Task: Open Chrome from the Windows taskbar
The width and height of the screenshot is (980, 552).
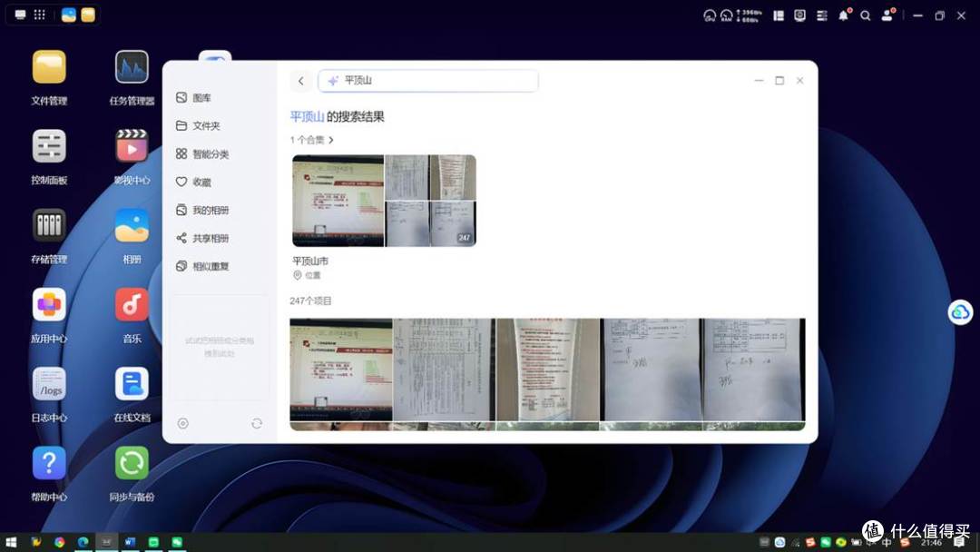Action: pyautogui.click(x=59, y=542)
